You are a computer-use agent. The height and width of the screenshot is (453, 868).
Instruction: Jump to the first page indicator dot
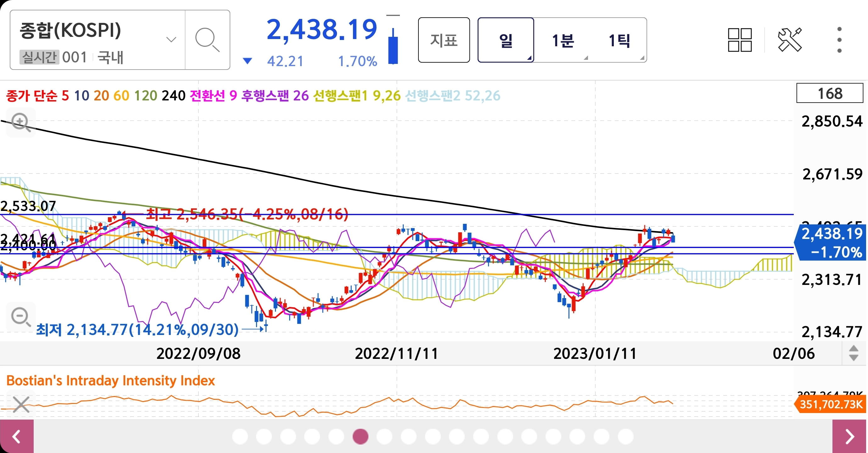click(240, 437)
